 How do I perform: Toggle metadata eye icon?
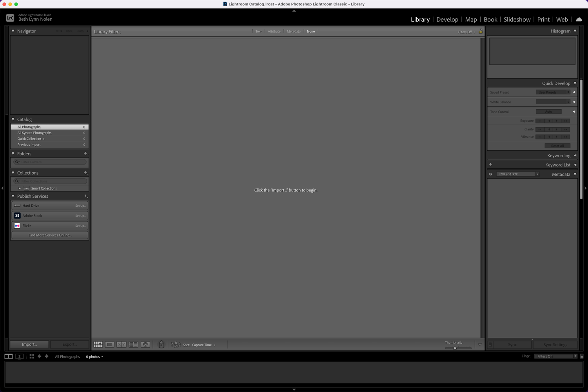[490, 174]
